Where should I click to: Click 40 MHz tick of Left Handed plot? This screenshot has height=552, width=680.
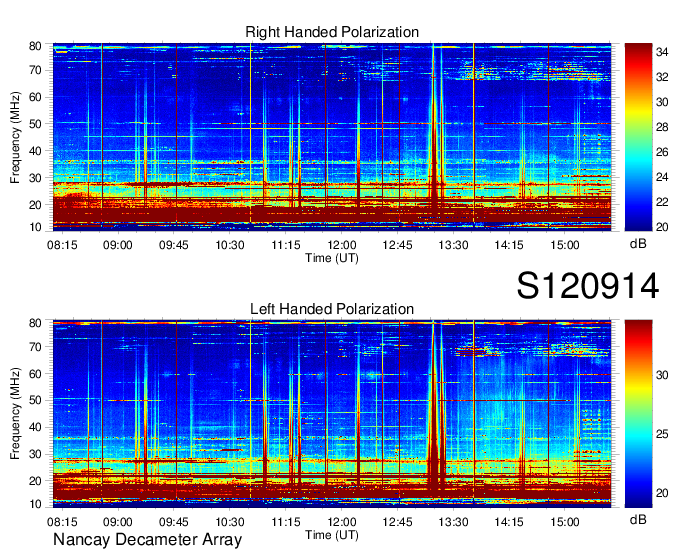pyautogui.click(x=35, y=427)
